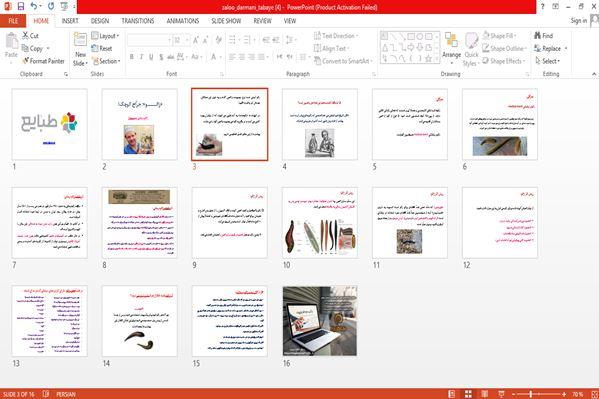Viewport: 599px width, 399px height.
Task: Open the font size dropdown
Action: pyautogui.click(x=187, y=40)
